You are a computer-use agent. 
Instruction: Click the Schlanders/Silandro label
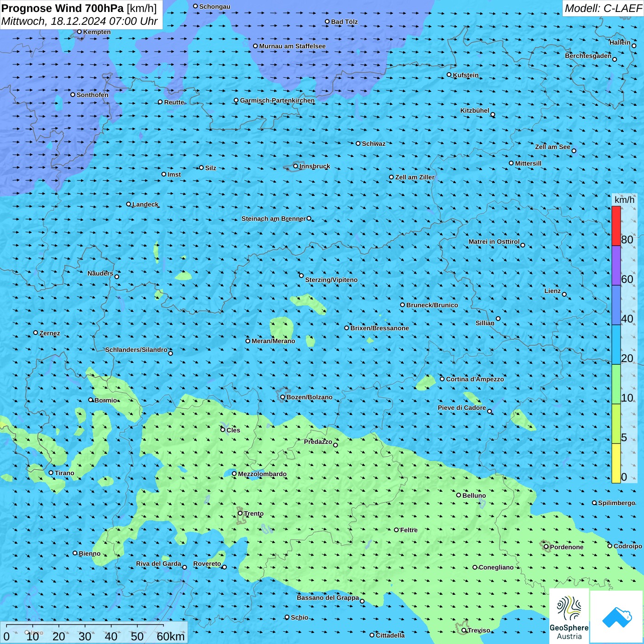coord(136,350)
